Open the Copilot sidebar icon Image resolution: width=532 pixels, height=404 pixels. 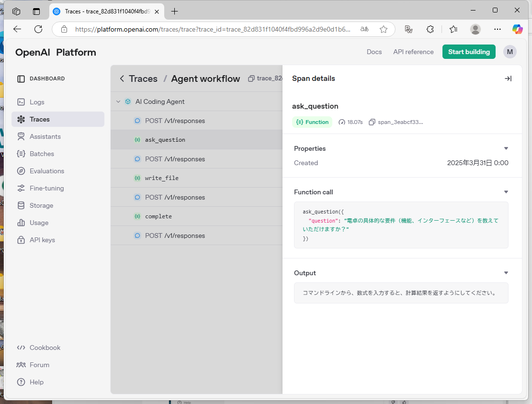(518, 29)
